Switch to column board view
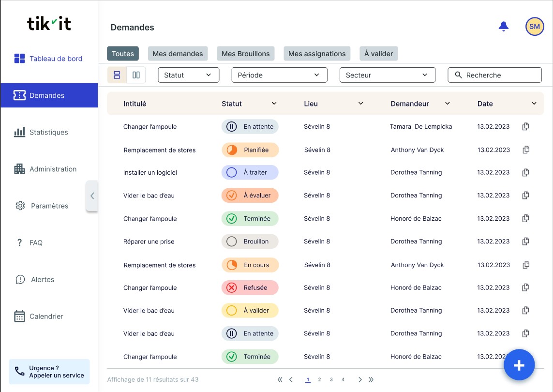Viewport: 553px width, 392px height. 136,75
